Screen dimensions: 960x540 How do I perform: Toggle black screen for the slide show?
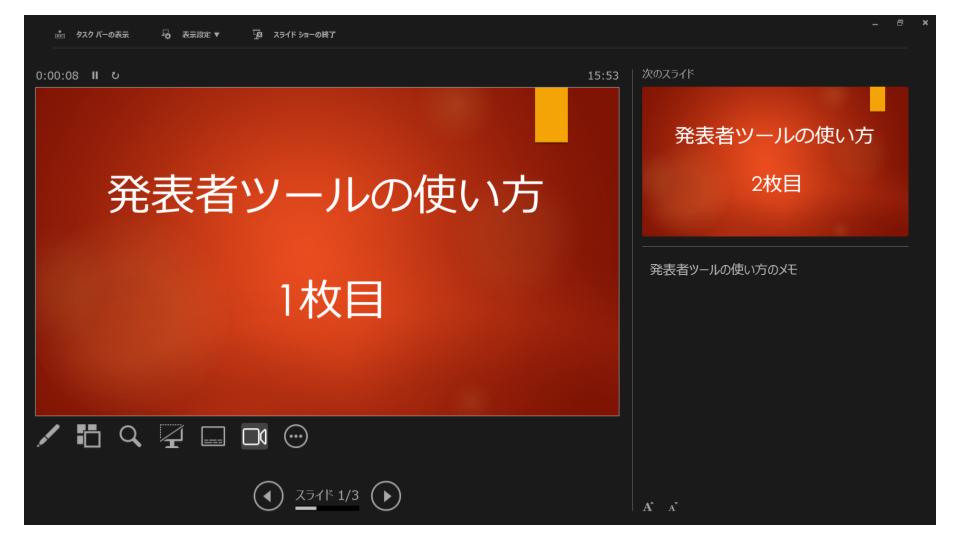pyautogui.click(x=171, y=437)
